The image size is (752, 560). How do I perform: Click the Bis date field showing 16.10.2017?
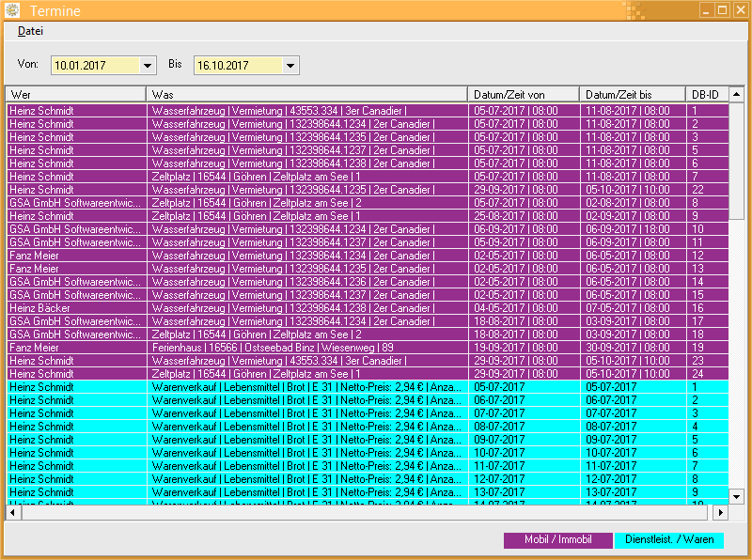[x=237, y=66]
